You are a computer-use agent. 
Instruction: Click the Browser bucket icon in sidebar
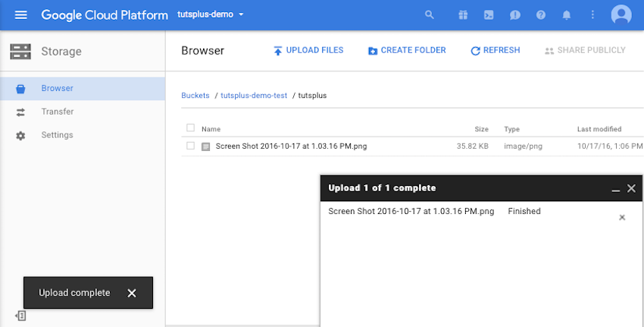tap(20, 89)
